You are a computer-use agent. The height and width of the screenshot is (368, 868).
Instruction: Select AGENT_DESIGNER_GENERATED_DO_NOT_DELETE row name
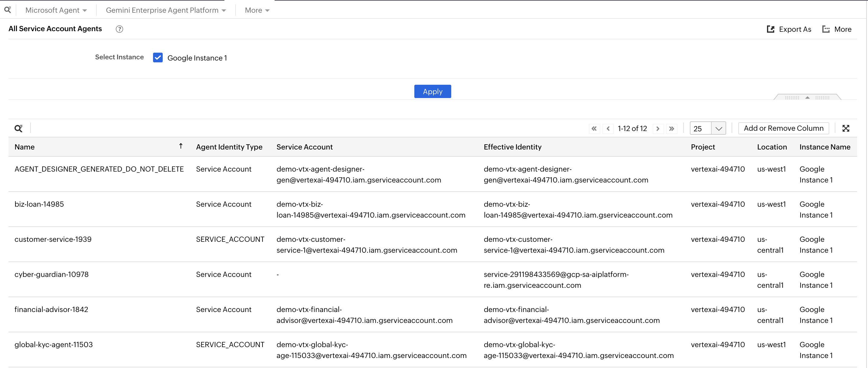[x=99, y=169]
